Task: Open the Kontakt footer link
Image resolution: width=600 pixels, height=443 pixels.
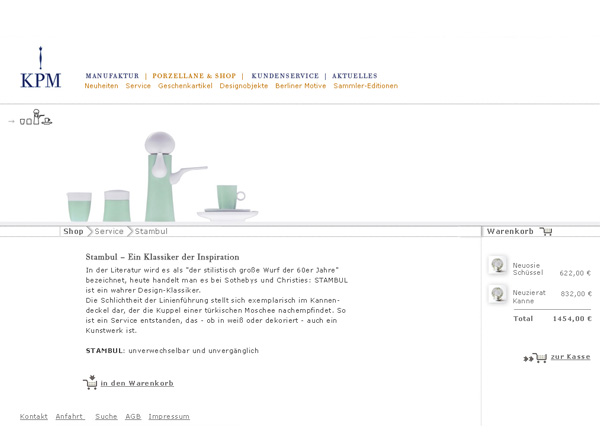Action: (x=33, y=416)
